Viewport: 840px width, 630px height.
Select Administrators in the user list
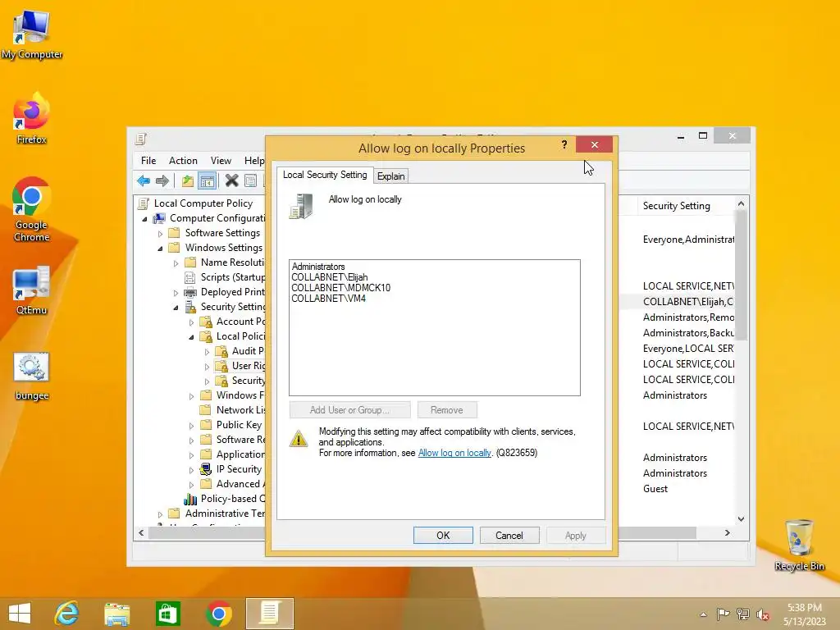tap(318, 267)
